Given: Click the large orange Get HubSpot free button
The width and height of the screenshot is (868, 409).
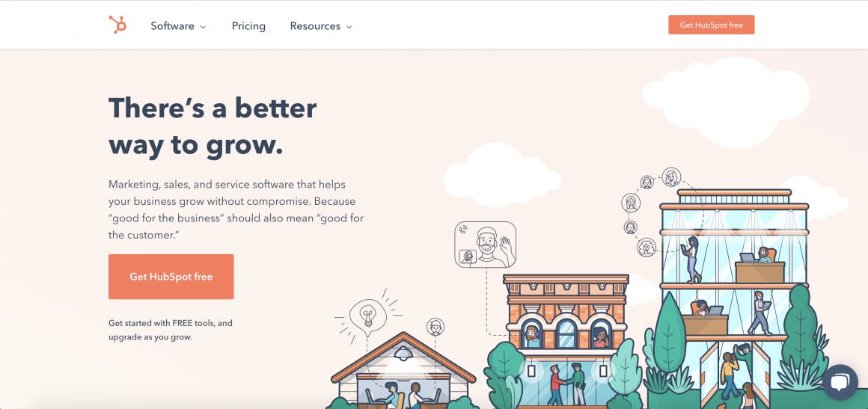Looking at the screenshot, I should (x=171, y=277).
